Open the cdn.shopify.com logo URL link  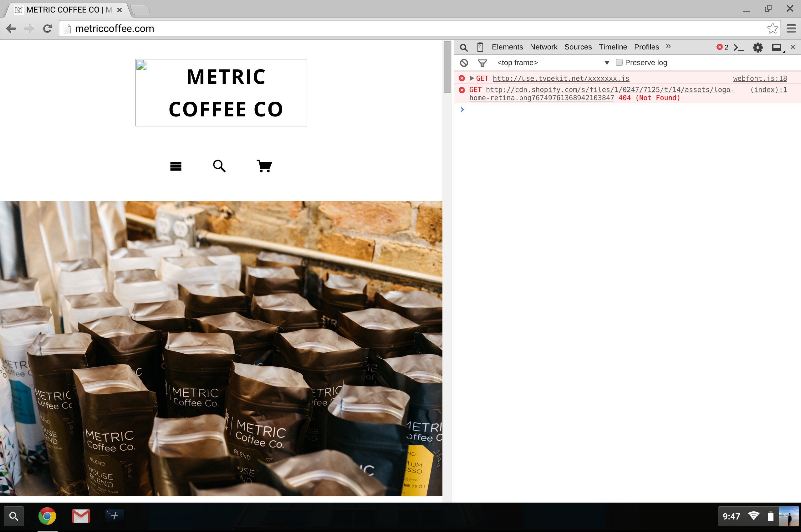pyautogui.click(x=602, y=94)
